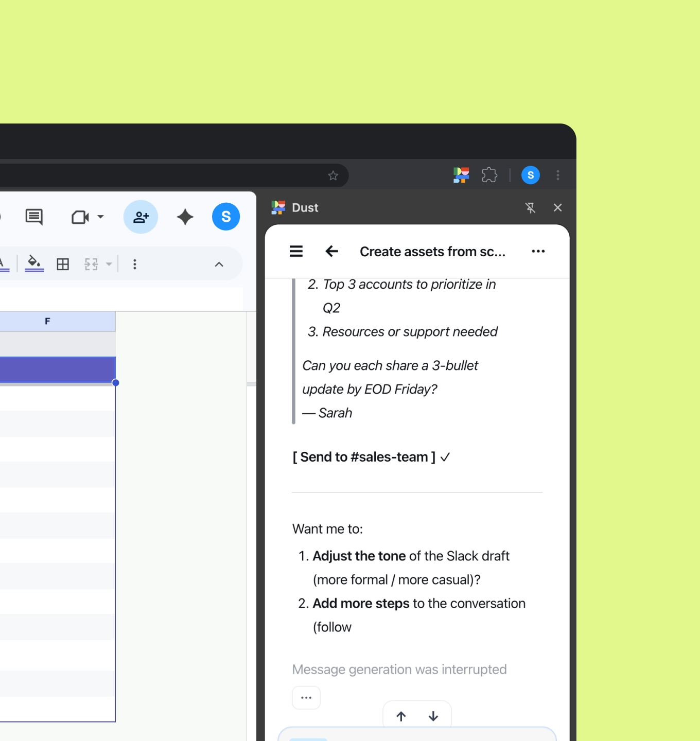Open the browser Extensions puzzle icon
Screen dimensions: 700x741
point(489,175)
